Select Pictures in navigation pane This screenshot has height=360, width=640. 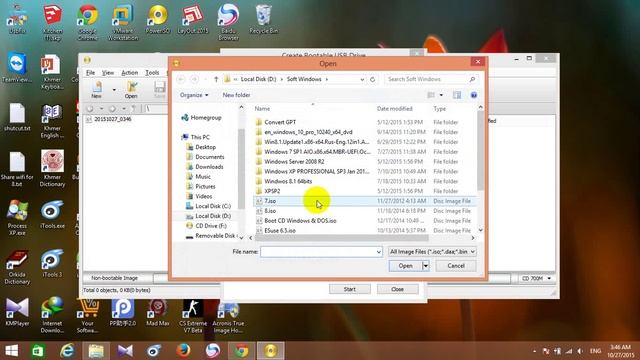(201, 186)
